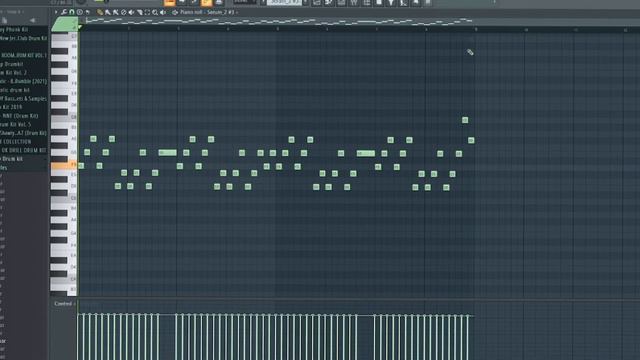The image size is (640, 360).
Task: Click bar 5 on the timeline ruler
Action: (x=277, y=29)
